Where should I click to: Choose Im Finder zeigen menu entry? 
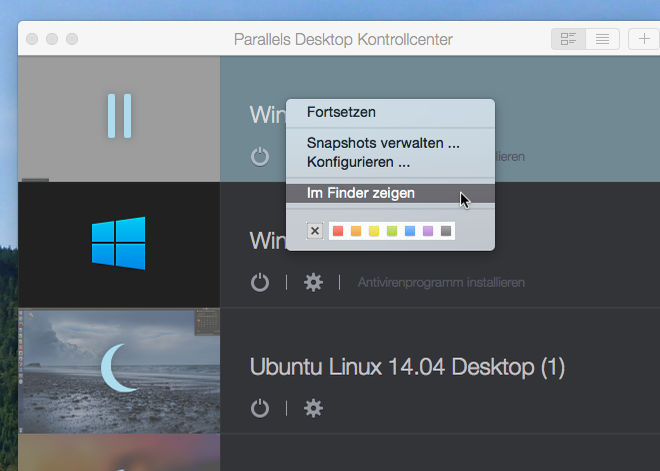tap(390, 193)
